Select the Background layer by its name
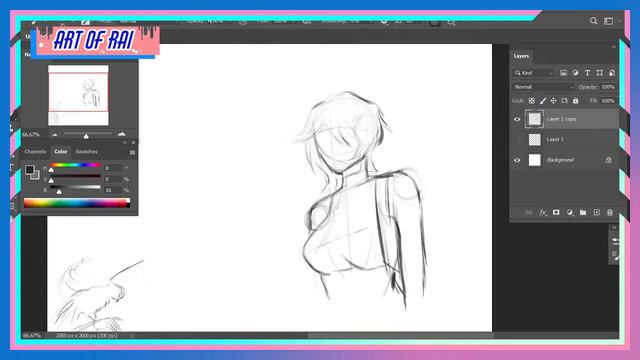 (x=560, y=160)
